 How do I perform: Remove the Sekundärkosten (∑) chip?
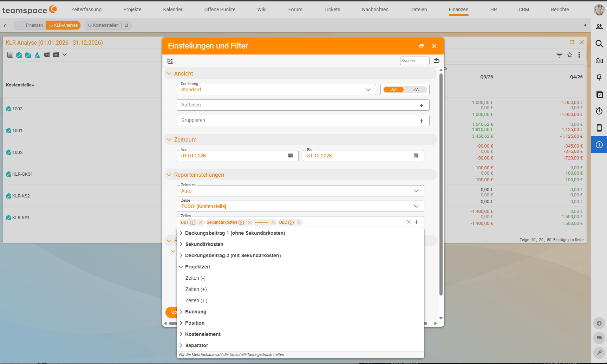(249, 222)
